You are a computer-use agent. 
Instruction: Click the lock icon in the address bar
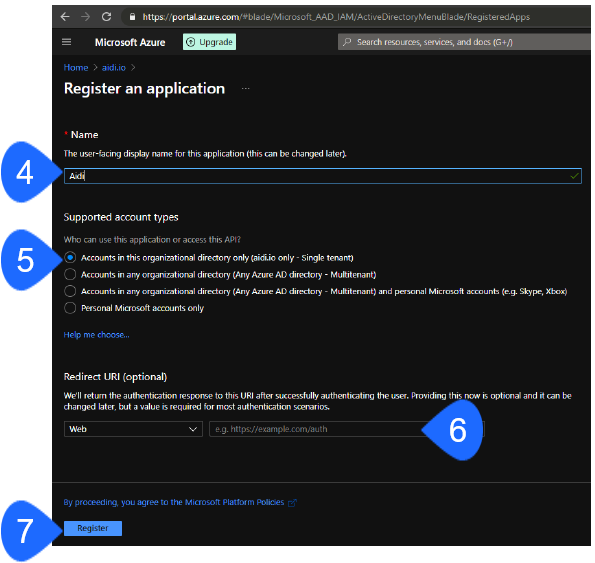click(x=132, y=17)
